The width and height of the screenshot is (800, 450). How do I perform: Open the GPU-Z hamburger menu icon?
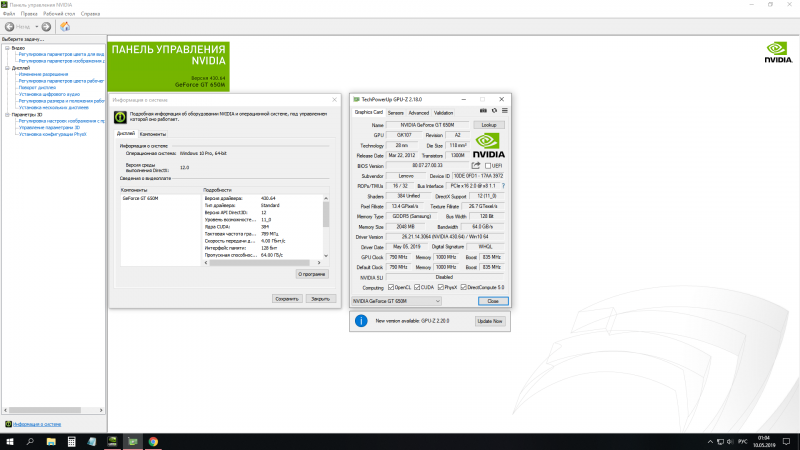tap(503, 112)
